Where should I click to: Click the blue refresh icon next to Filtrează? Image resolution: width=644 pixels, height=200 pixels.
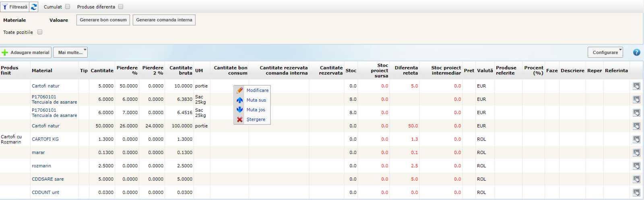34,7
